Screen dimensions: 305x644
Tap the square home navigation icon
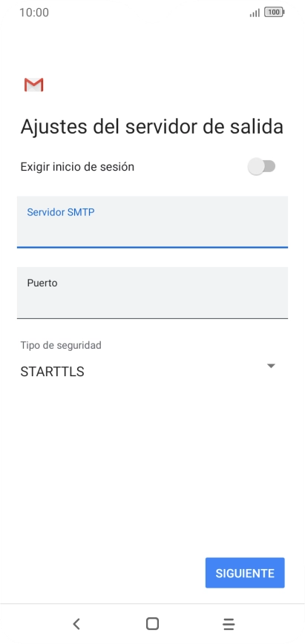(153, 624)
